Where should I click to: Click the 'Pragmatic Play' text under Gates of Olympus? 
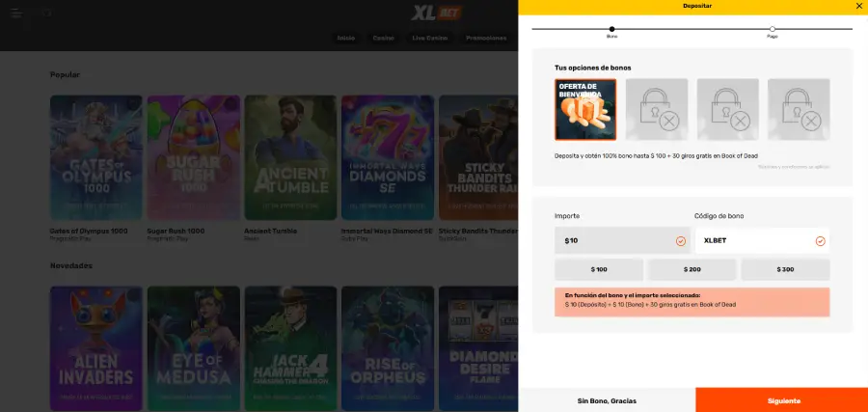coord(69,238)
